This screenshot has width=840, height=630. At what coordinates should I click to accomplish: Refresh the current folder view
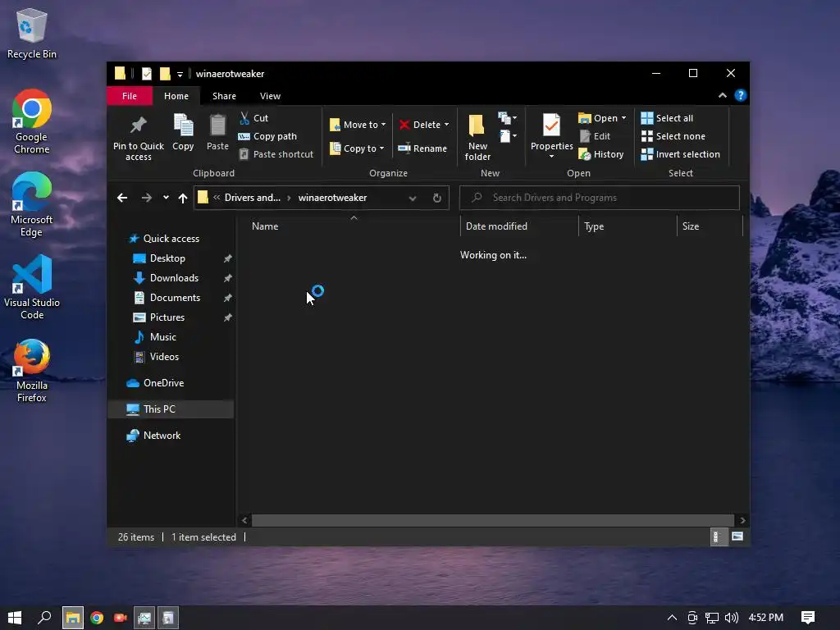coord(437,198)
